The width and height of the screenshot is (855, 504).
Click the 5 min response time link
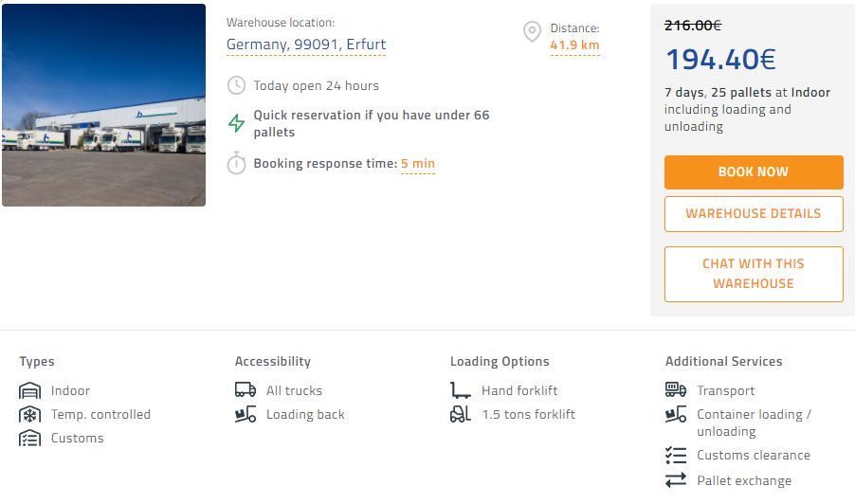coord(418,164)
